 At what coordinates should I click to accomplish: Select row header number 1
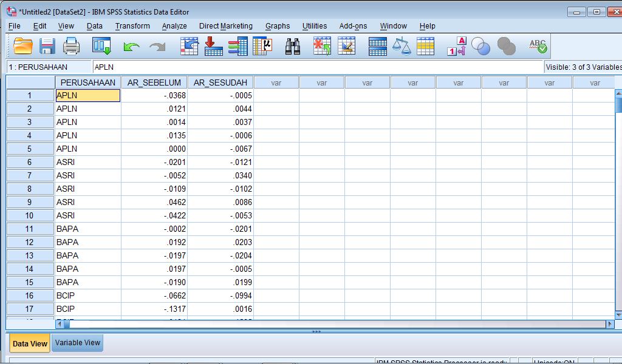pyautogui.click(x=30, y=95)
